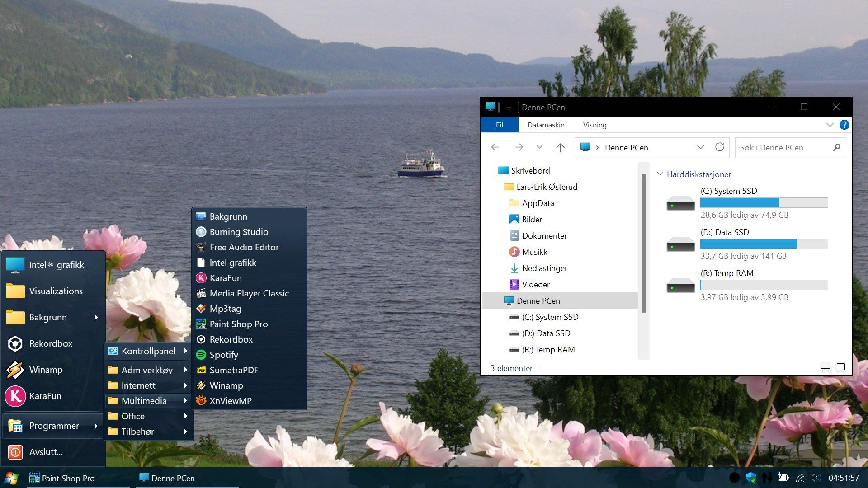Click the volume speaker tray icon
The width and height of the screenshot is (868, 488).
[x=815, y=478]
